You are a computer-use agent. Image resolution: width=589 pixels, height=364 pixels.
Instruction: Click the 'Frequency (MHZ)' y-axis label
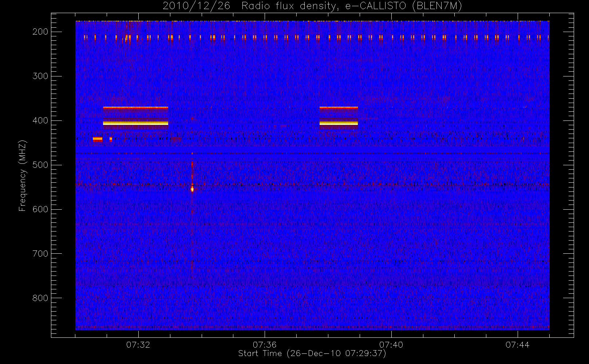coord(23,175)
